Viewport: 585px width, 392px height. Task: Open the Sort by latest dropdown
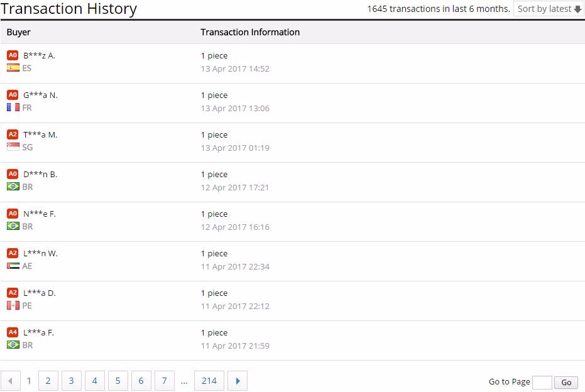[549, 9]
